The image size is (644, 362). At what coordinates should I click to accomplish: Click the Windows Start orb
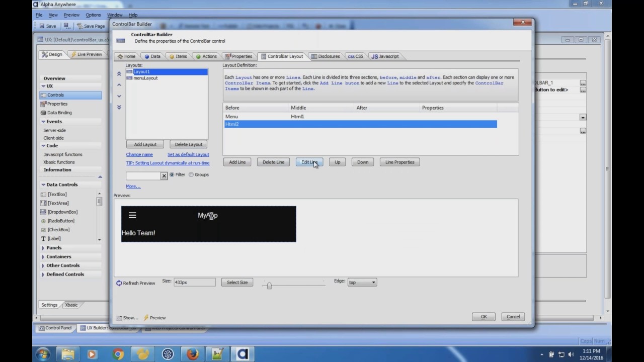pos(43,354)
